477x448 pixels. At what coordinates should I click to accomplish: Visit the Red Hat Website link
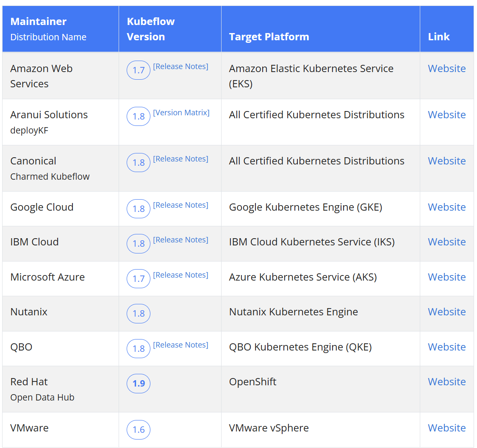pos(446,381)
